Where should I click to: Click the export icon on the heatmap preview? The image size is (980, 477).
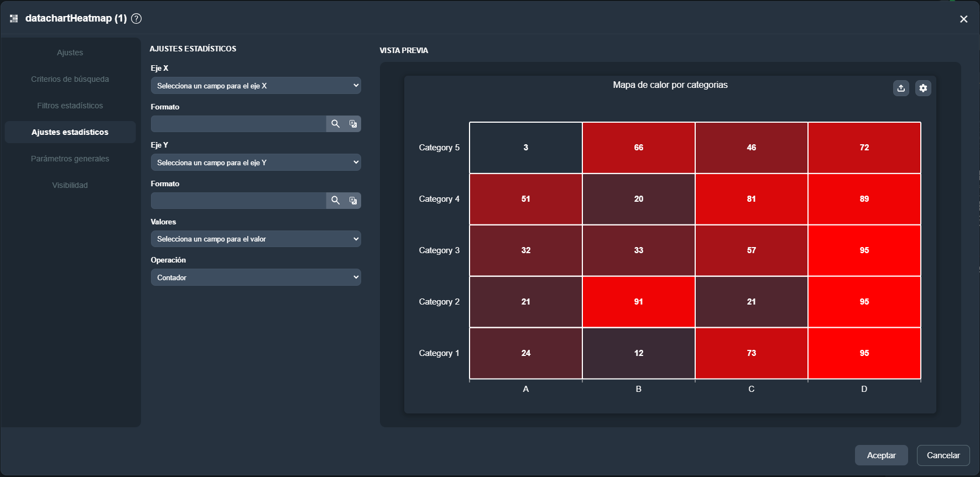pyautogui.click(x=901, y=88)
